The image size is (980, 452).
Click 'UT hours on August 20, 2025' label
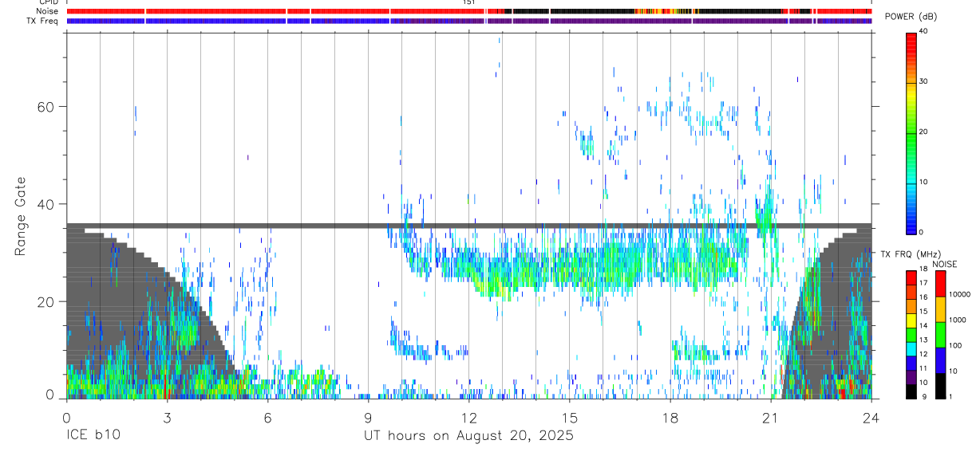click(x=468, y=435)
